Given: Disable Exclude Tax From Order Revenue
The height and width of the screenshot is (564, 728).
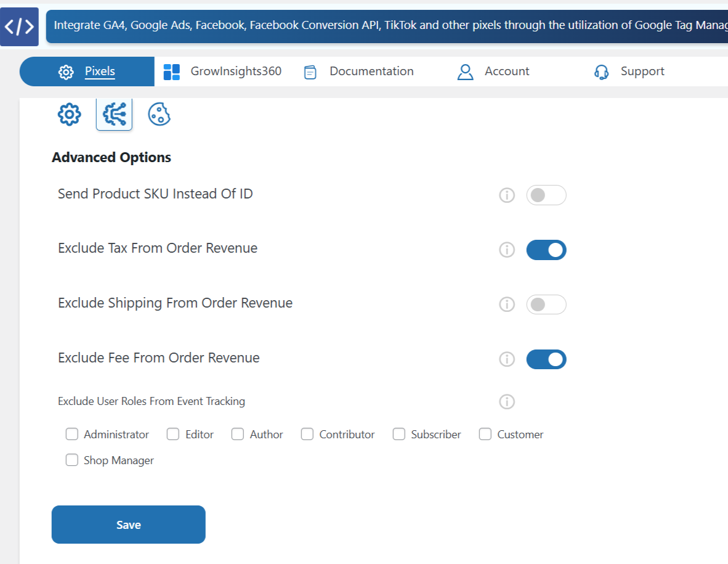Looking at the screenshot, I should point(546,250).
